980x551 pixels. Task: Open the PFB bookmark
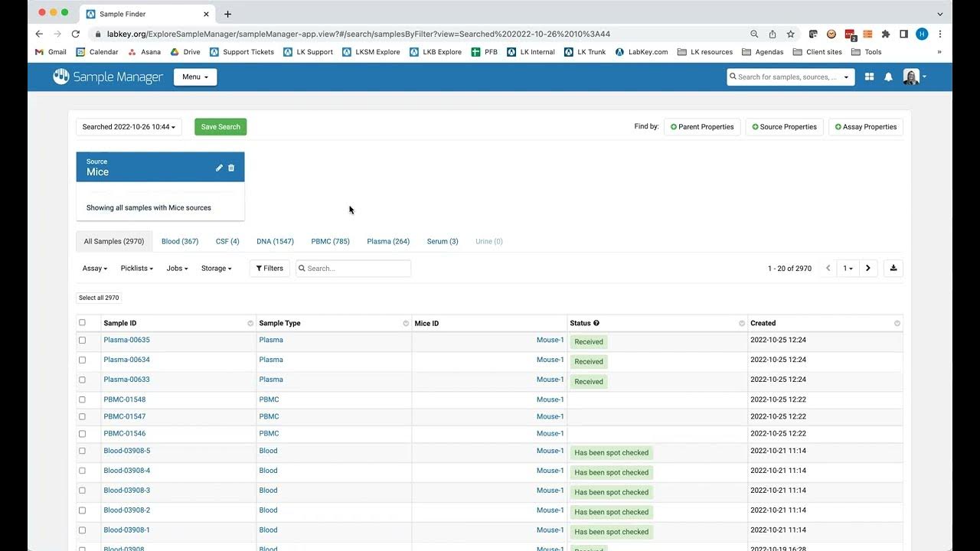click(485, 52)
